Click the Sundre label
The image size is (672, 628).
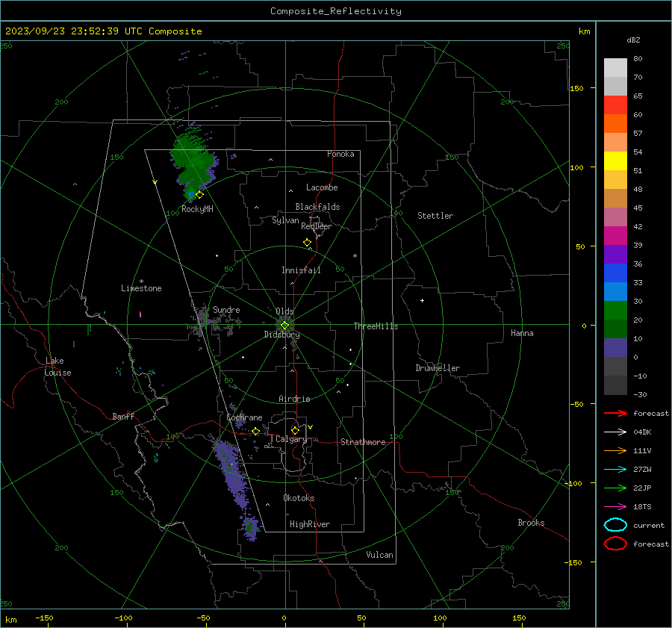tap(226, 310)
